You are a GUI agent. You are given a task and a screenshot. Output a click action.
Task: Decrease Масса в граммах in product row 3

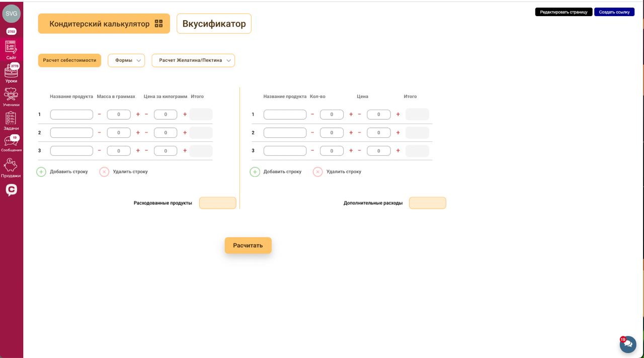100,151
